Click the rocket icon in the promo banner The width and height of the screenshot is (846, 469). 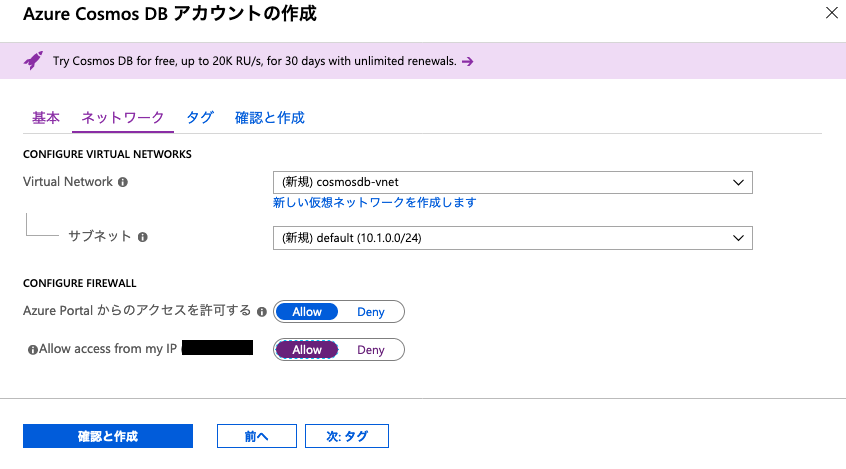point(33,60)
